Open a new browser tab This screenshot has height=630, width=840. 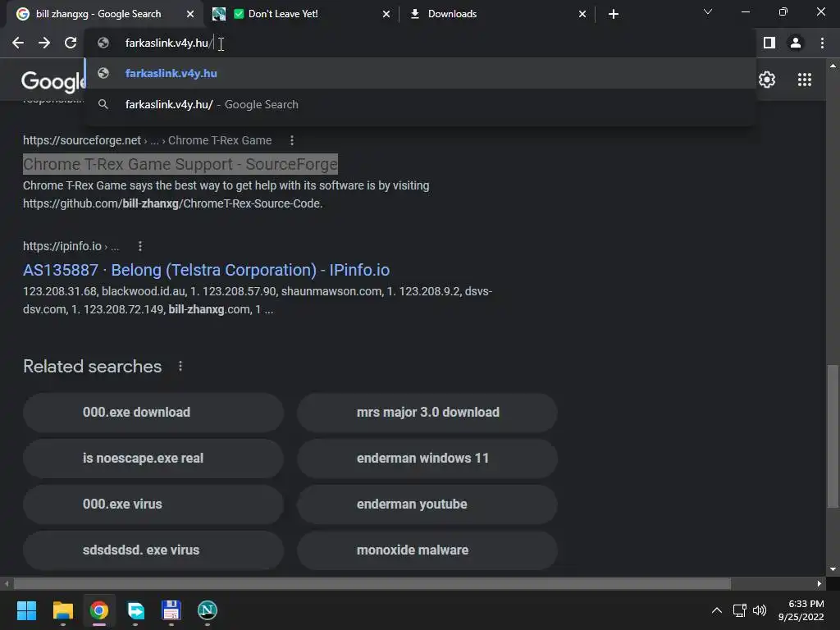[614, 14]
